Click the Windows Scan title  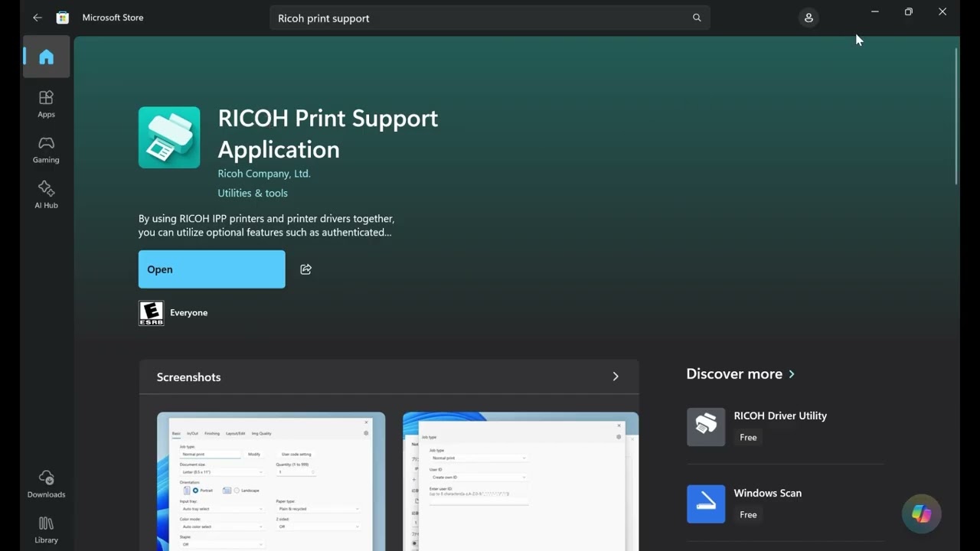[x=767, y=493]
